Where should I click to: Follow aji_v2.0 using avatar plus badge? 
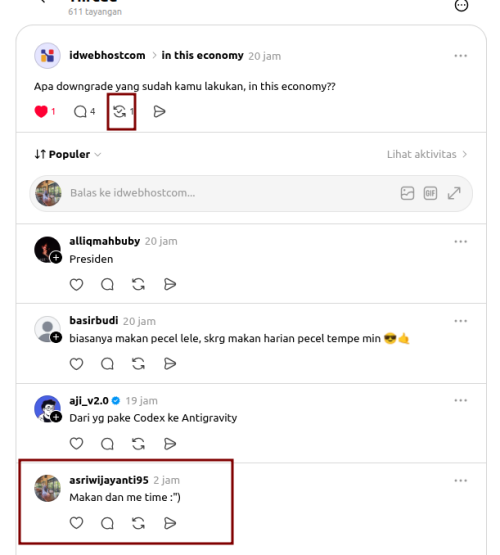point(56,417)
